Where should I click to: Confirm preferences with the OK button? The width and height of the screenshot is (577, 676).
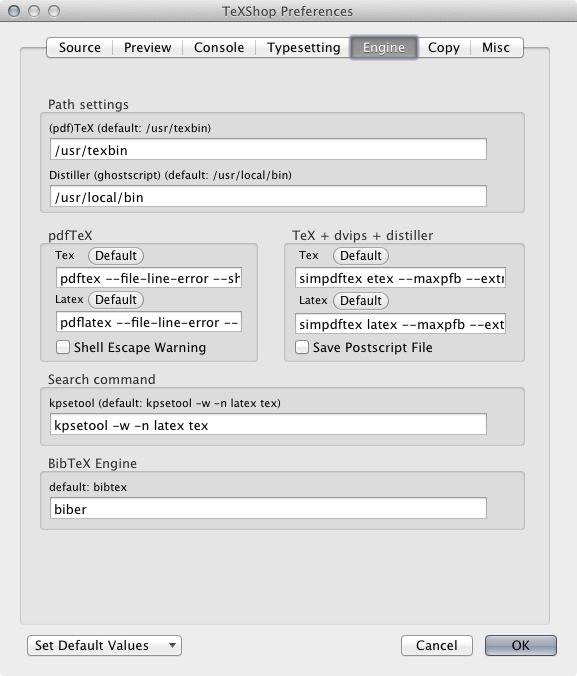point(521,645)
